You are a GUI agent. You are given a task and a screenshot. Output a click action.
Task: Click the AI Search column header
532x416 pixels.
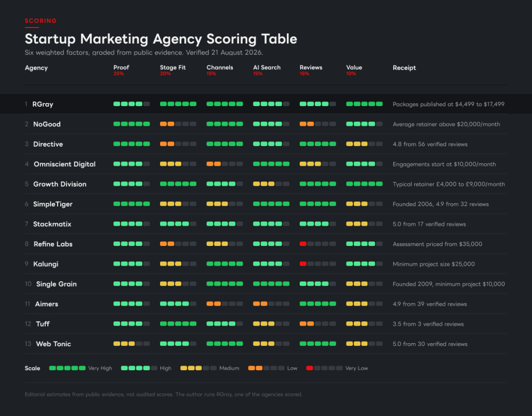(267, 67)
